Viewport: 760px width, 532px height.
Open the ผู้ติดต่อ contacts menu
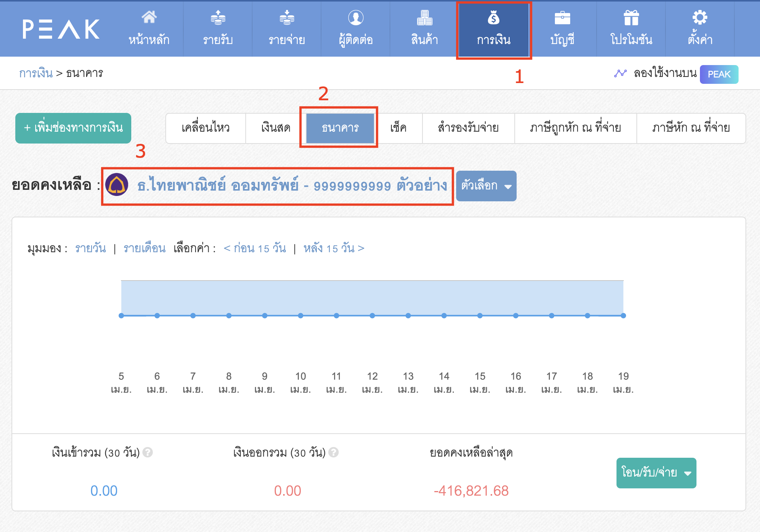point(356,29)
